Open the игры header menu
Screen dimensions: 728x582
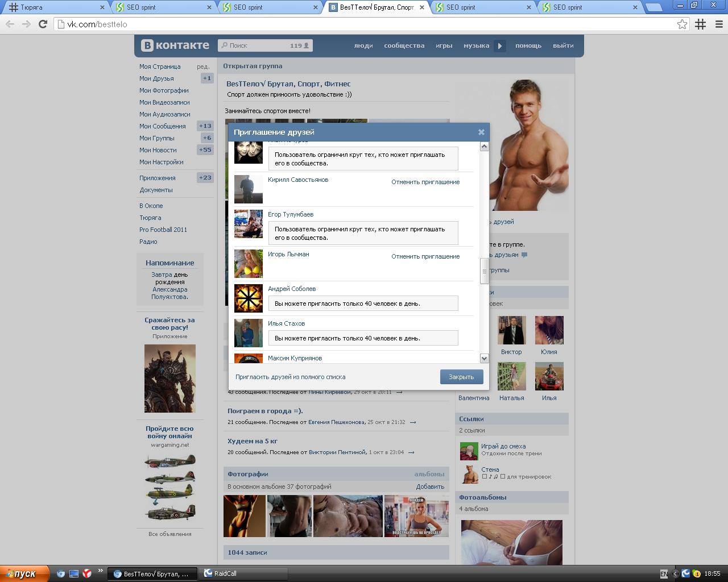click(444, 45)
